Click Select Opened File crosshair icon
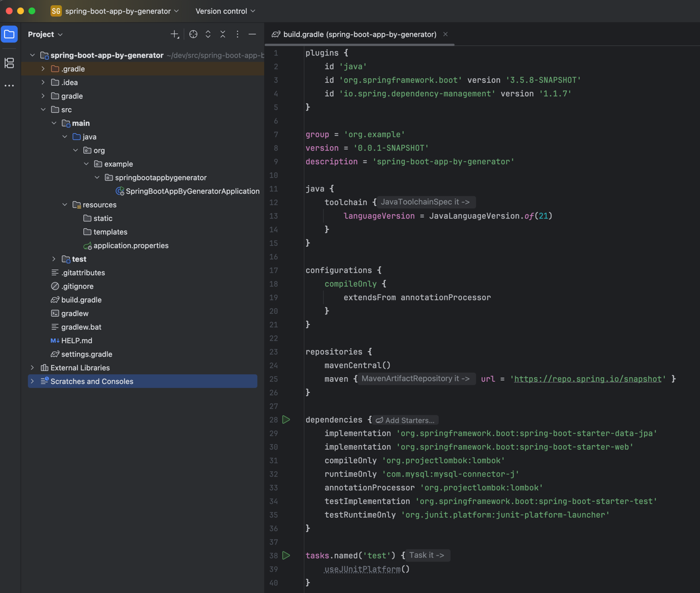Image resolution: width=700 pixels, height=593 pixels. click(193, 35)
